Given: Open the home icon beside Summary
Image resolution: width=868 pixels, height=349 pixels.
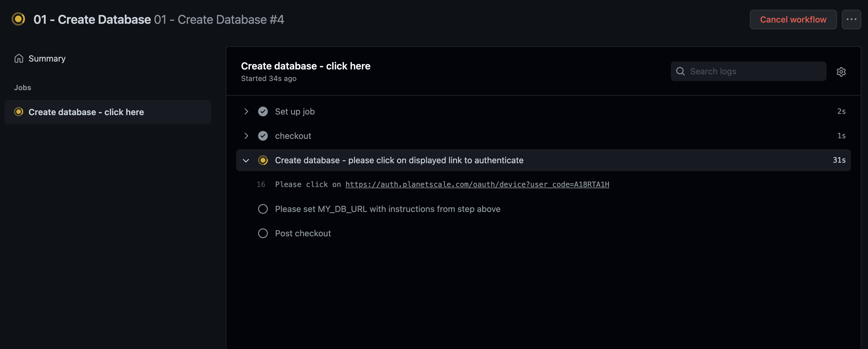Looking at the screenshot, I should pyautogui.click(x=19, y=58).
